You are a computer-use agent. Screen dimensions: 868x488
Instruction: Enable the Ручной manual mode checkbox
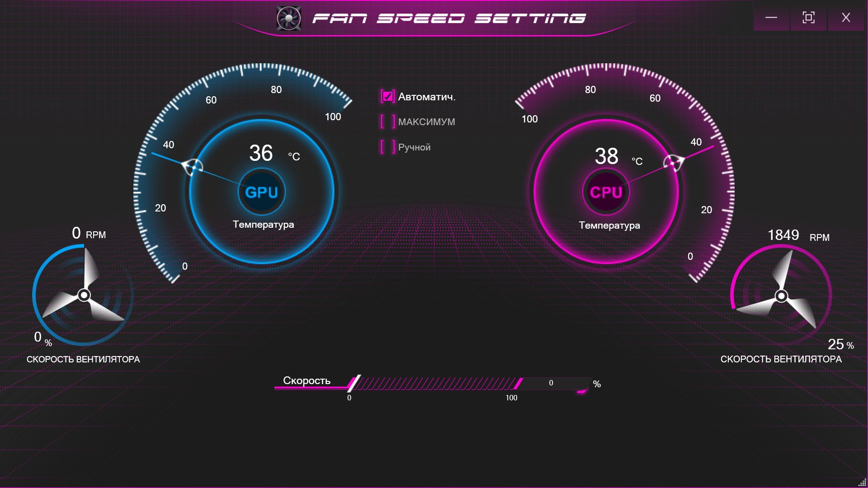[x=387, y=147]
